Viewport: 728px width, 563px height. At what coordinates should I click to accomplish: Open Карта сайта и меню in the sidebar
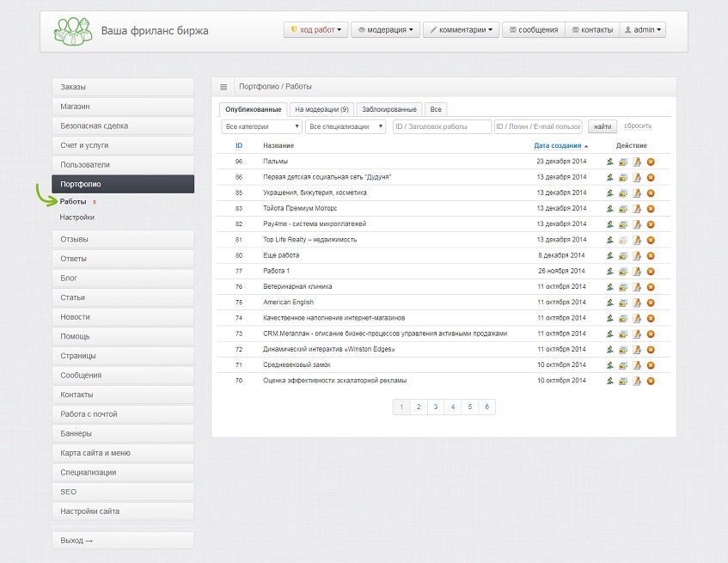click(x=123, y=452)
